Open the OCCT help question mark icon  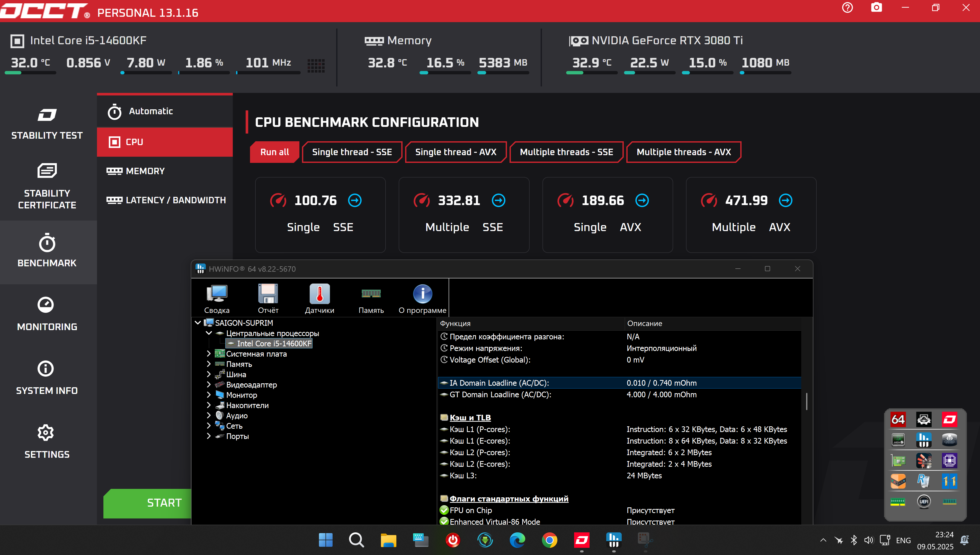[x=847, y=8]
